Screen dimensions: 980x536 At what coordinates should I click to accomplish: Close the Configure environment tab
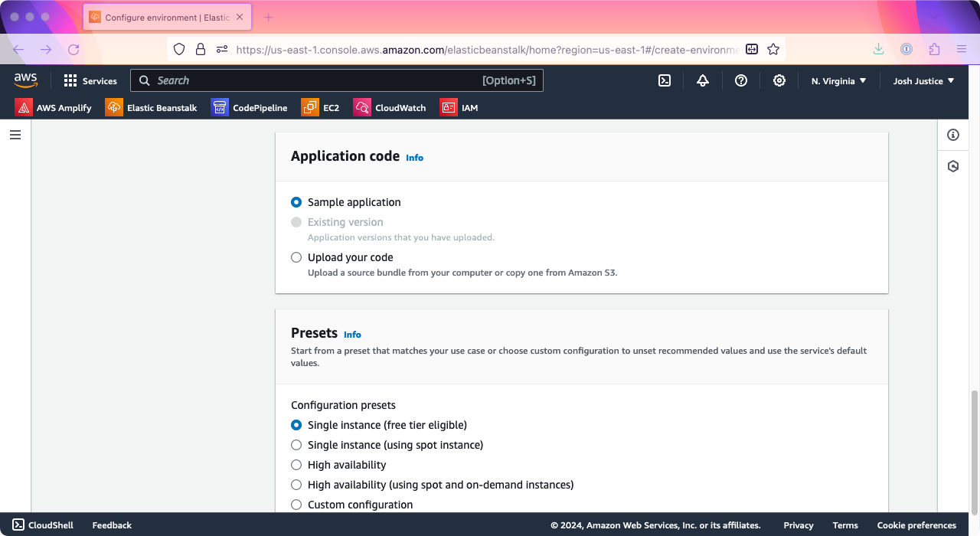pyautogui.click(x=240, y=17)
